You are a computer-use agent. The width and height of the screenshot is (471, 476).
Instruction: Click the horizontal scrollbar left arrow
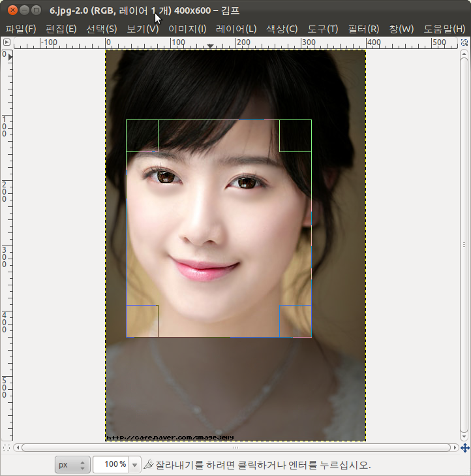[x=18, y=447]
